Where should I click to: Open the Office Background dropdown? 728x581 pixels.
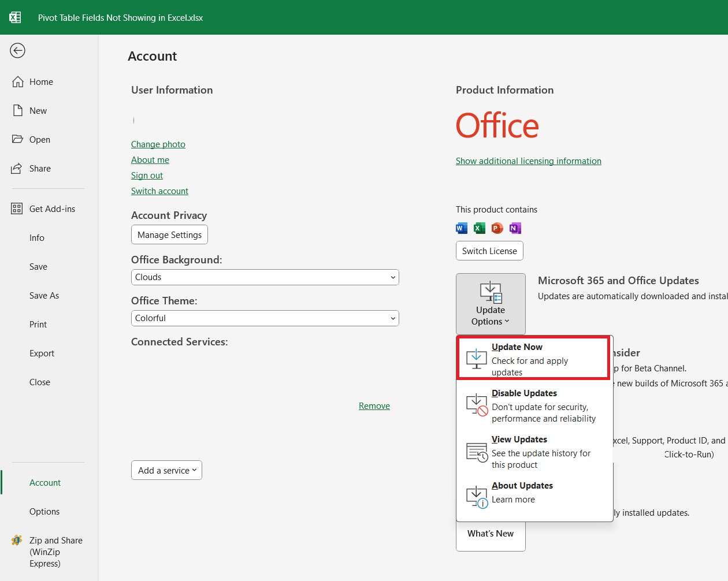[265, 277]
